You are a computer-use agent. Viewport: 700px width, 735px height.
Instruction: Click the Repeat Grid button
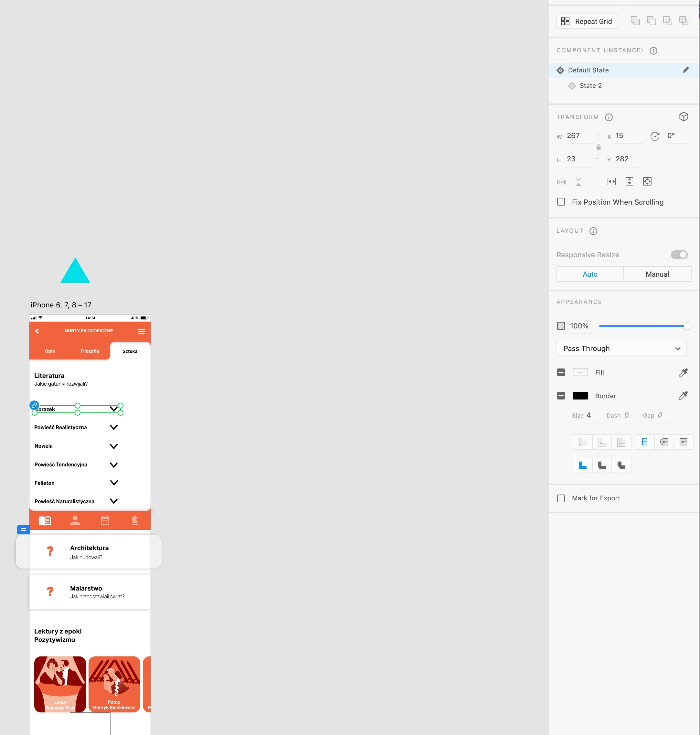click(x=587, y=21)
